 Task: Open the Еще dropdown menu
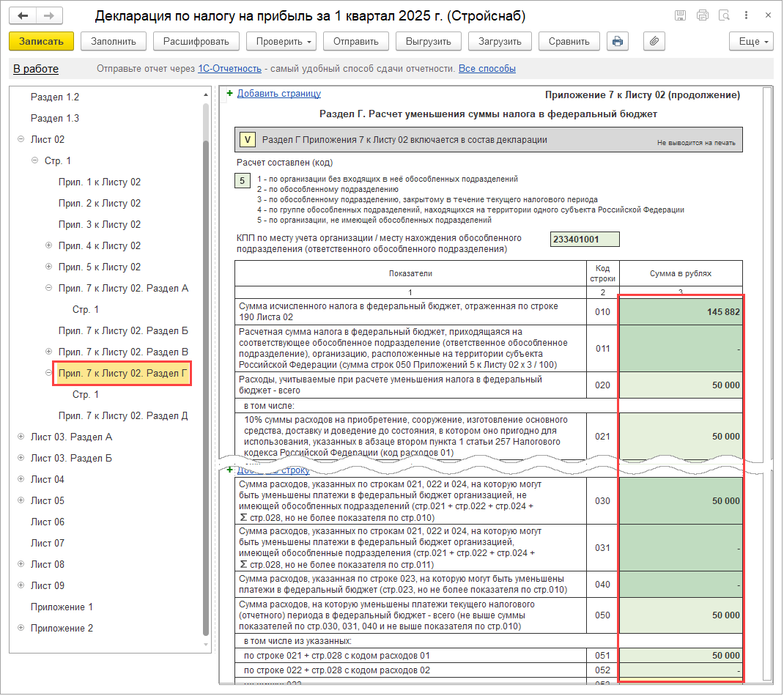tap(752, 42)
